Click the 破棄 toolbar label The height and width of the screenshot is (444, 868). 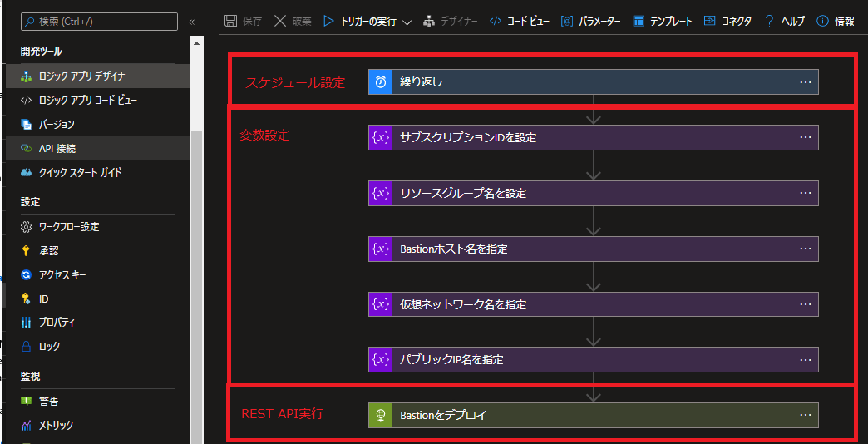point(302,22)
